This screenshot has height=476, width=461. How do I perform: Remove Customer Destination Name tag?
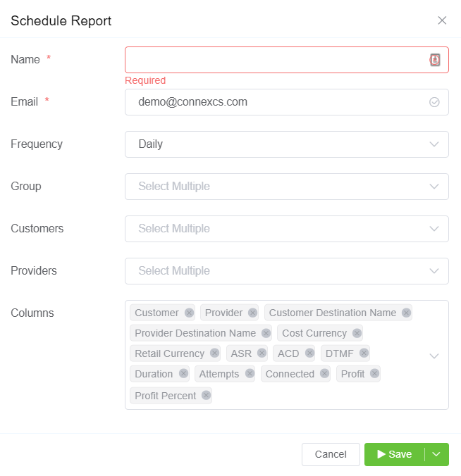pyautogui.click(x=406, y=313)
